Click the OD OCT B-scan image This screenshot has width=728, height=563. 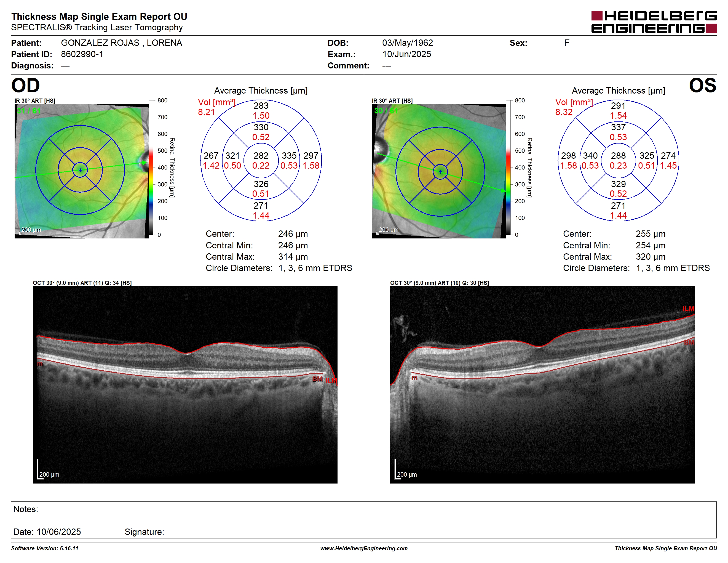click(x=185, y=384)
